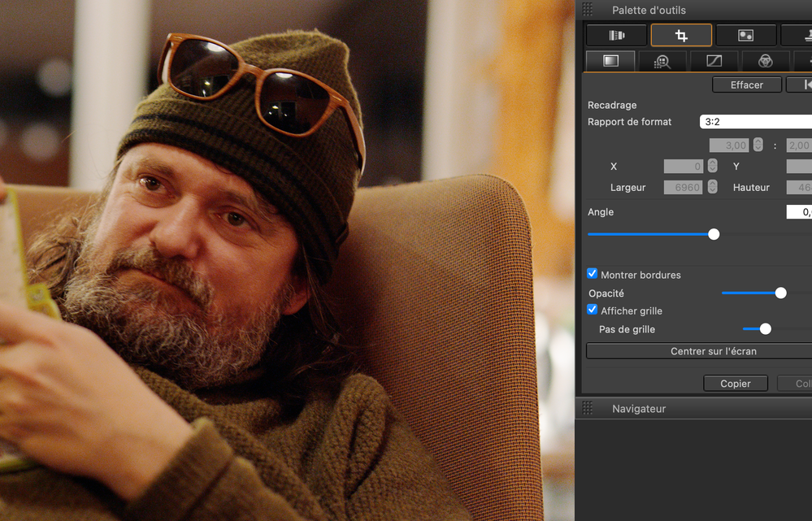The width and height of the screenshot is (812, 521).
Task: Open the color adjustment circles tab icon
Action: (765, 61)
